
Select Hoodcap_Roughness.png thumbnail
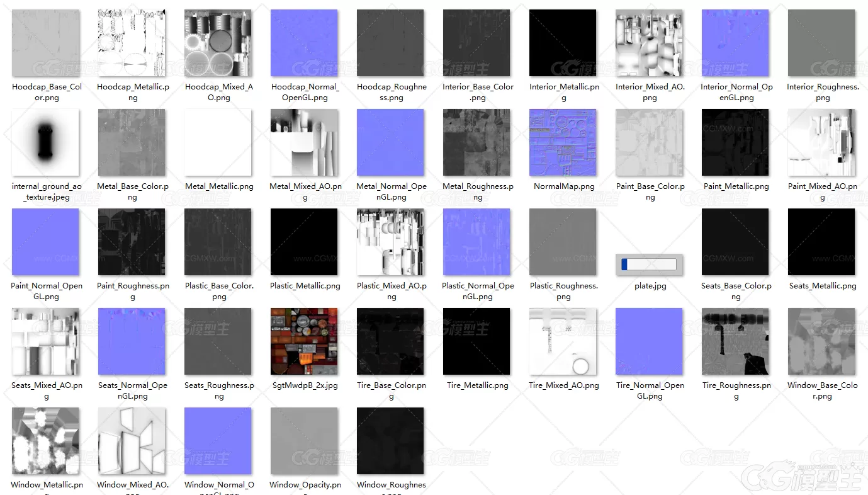pyautogui.click(x=390, y=43)
